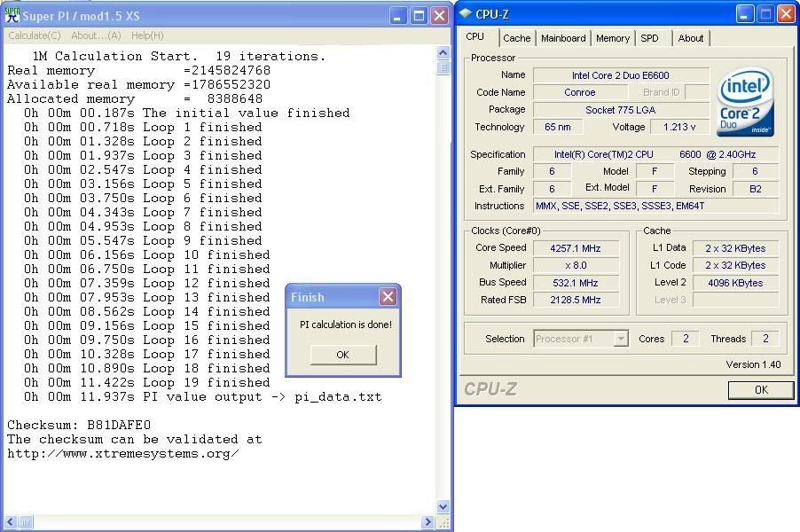Open the Calculate(C) menu
800x532 pixels.
[x=35, y=35]
